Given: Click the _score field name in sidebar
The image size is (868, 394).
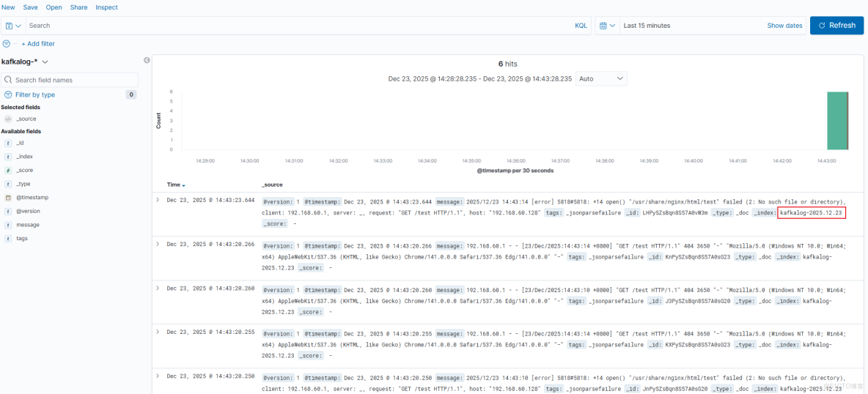Looking at the screenshot, I should coord(24,171).
